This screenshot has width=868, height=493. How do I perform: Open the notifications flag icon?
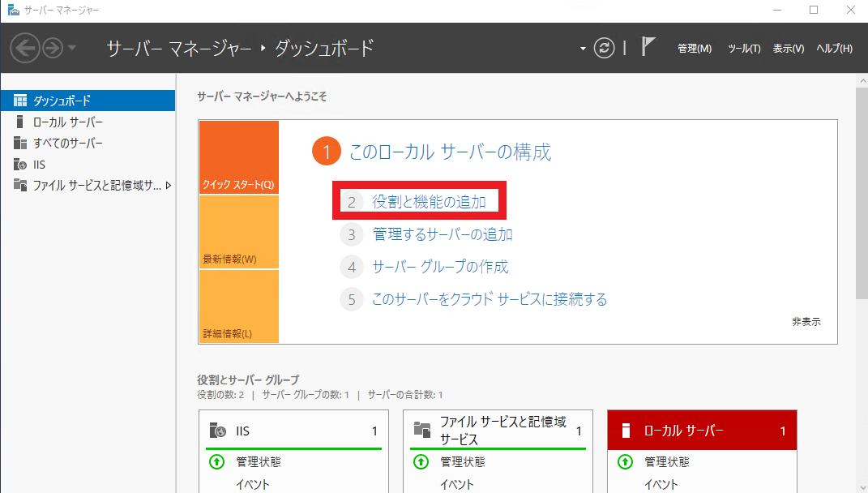[x=648, y=46]
